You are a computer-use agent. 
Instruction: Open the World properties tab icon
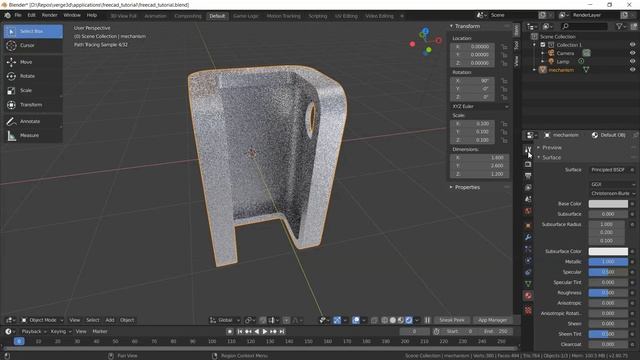point(528,211)
